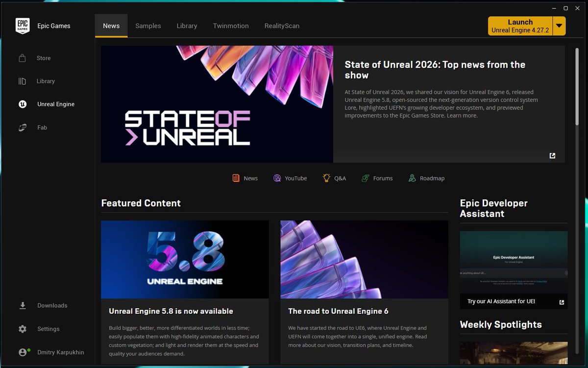Open the Twinmotion tab

[231, 25]
